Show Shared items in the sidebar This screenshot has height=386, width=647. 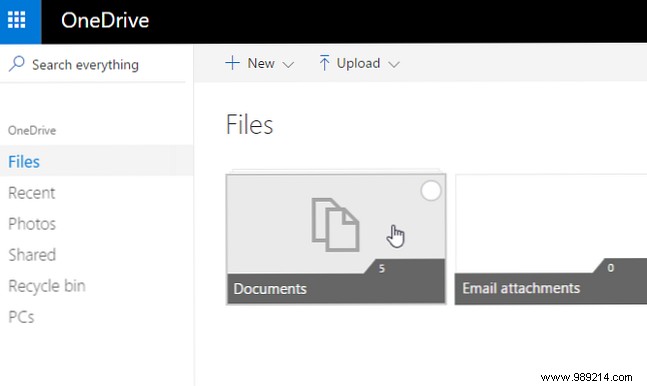point(32,255)
